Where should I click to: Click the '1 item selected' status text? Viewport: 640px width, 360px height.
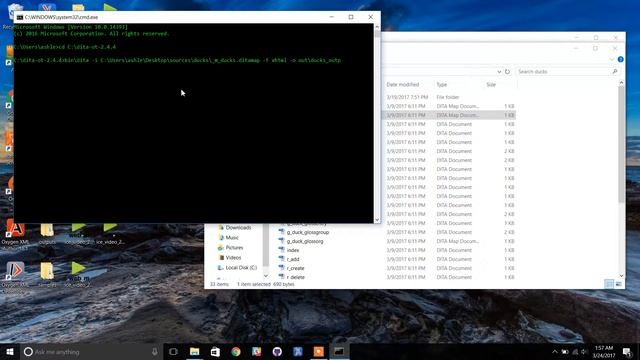pyautogui.click(x=253, y=284)
